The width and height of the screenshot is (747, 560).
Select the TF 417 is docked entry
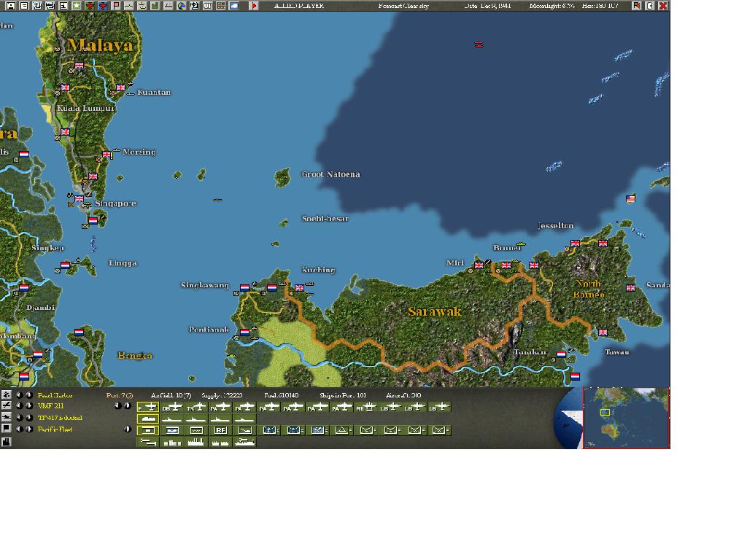[x=60, y=418]
